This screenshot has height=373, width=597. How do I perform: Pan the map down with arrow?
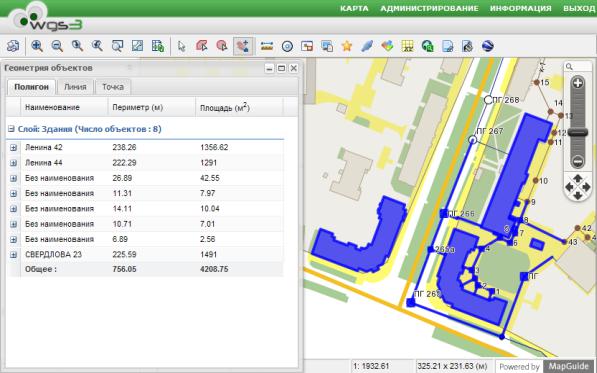[578, 195]
